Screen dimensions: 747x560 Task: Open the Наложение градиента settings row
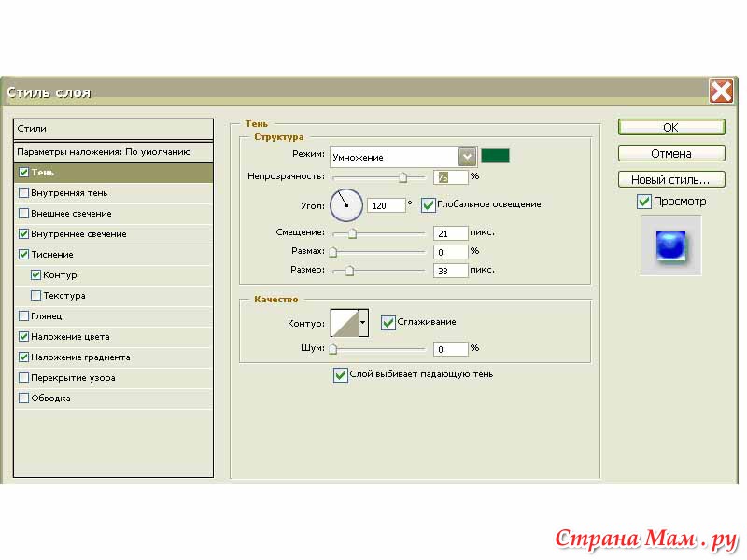113,357
